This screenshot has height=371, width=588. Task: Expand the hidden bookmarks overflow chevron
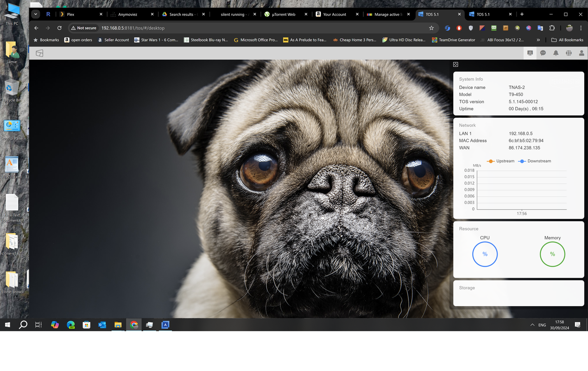point(538,40)
